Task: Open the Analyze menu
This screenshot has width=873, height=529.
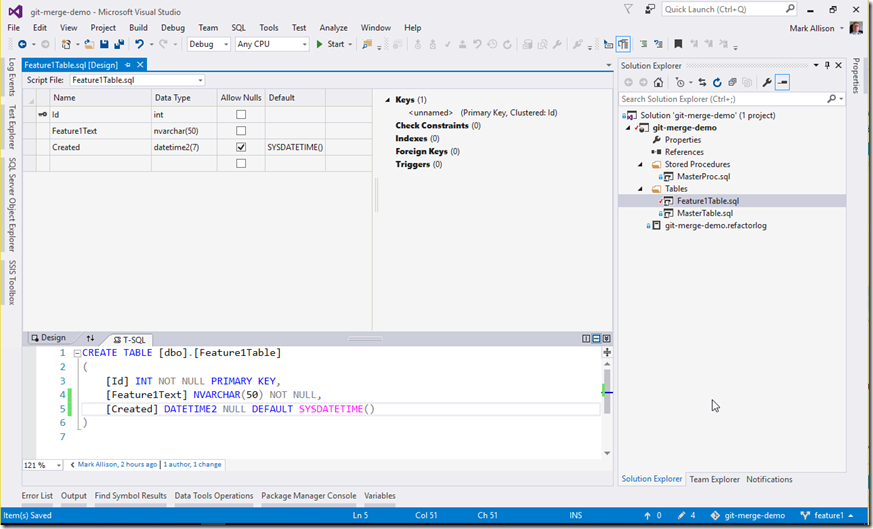Action: (x=333, y=27)
